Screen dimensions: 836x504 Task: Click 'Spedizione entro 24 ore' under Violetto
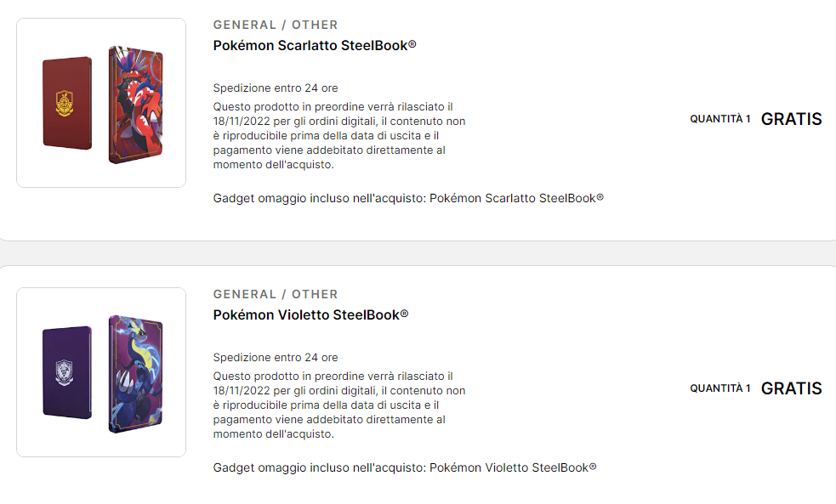tap(276, 357)
